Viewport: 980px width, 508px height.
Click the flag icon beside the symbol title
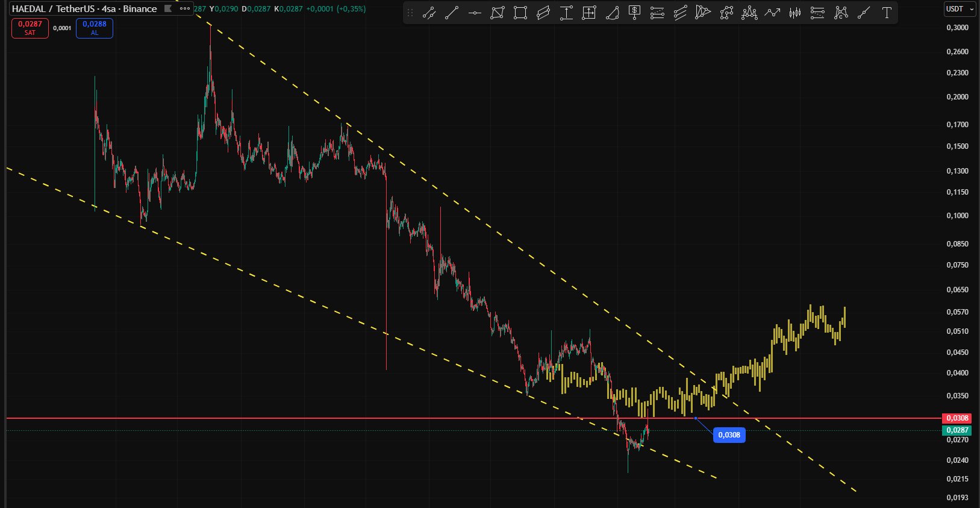169,8
